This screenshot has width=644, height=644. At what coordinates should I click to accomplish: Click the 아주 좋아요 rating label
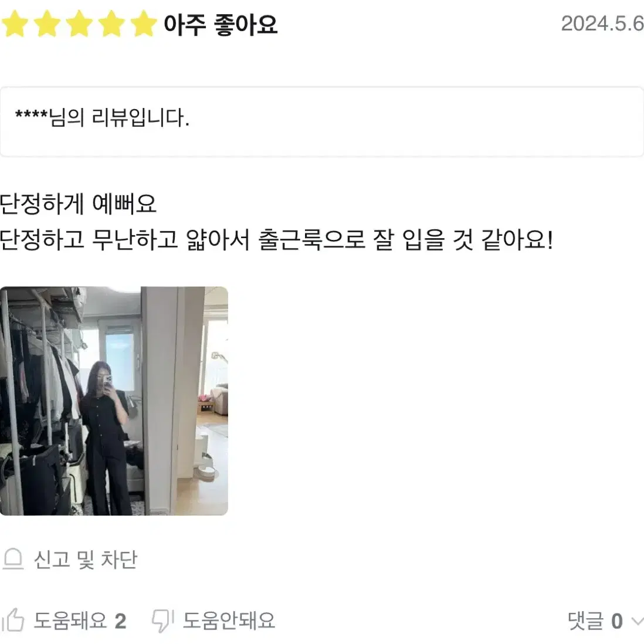pos(221,24)
